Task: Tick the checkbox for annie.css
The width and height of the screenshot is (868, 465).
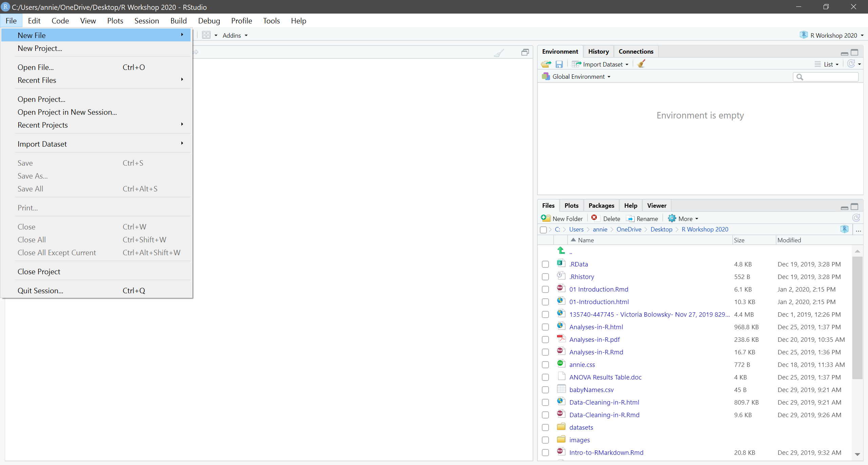Action: (545, 365)
